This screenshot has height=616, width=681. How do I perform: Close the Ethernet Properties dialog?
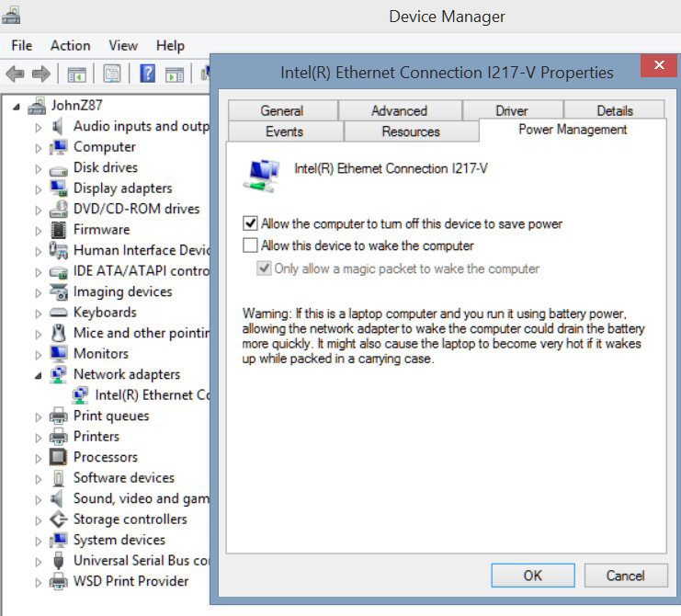(x=659, y=65)
